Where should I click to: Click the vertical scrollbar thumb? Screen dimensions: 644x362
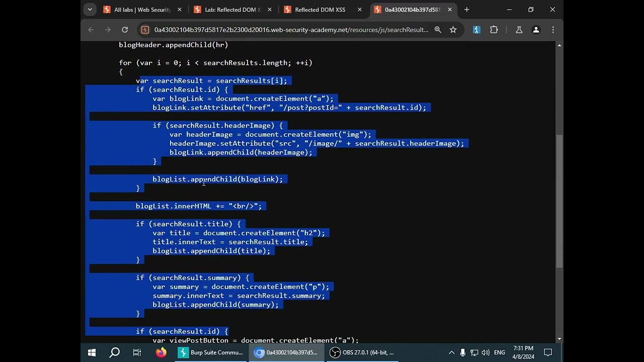coord(559,201)
